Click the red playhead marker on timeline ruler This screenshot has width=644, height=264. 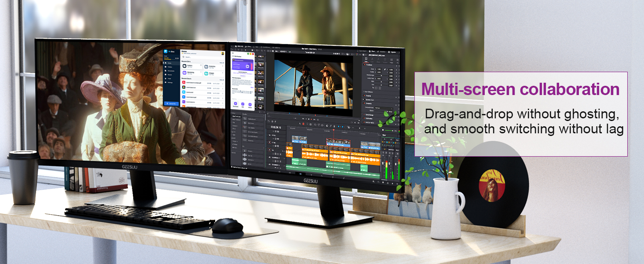click(333, 129)
